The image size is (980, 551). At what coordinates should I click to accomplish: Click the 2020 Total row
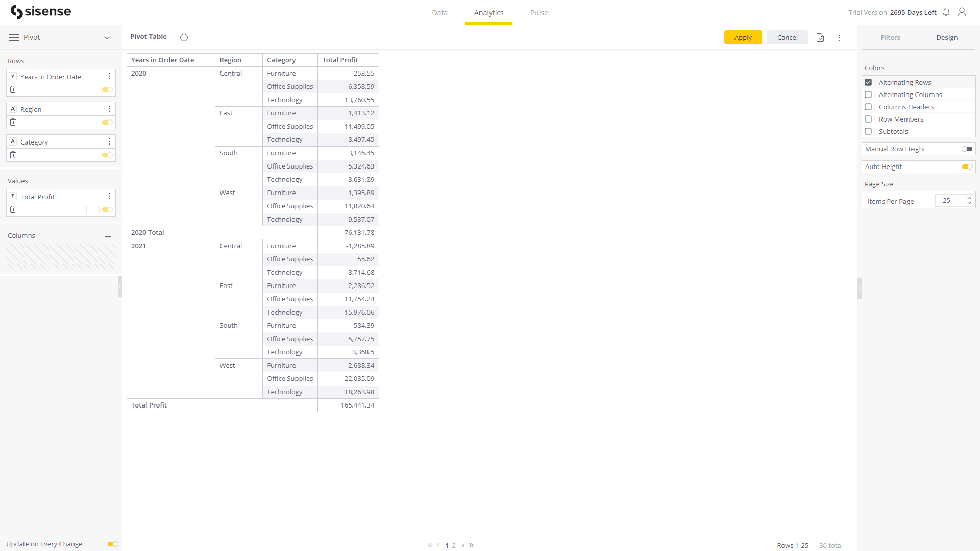pos(253,232)
